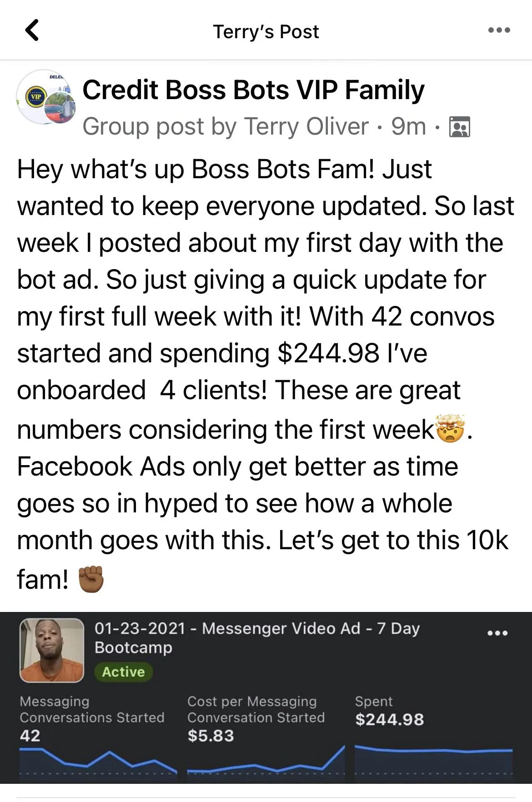Tap the Spent $244.98 metric
The image size is (532, 802).
pos(389,712)
